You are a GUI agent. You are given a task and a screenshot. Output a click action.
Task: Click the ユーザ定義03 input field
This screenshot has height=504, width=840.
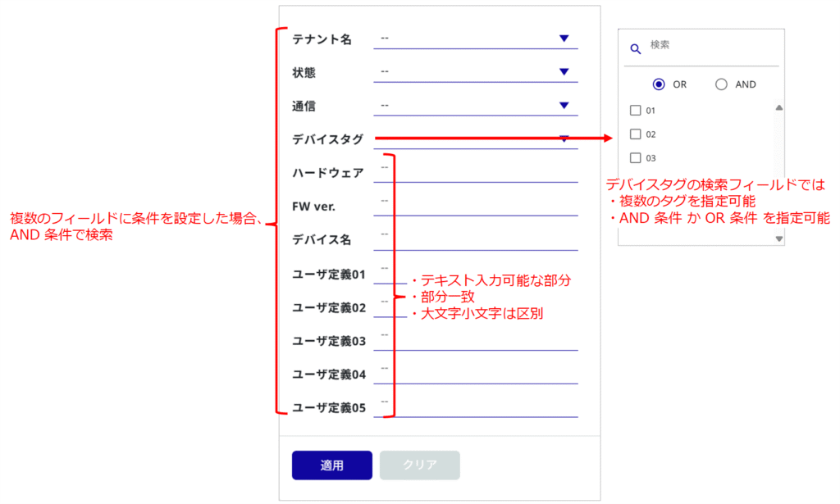476,340
